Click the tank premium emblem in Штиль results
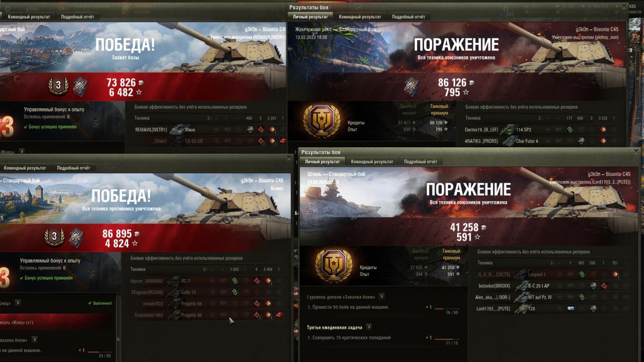 333,268
